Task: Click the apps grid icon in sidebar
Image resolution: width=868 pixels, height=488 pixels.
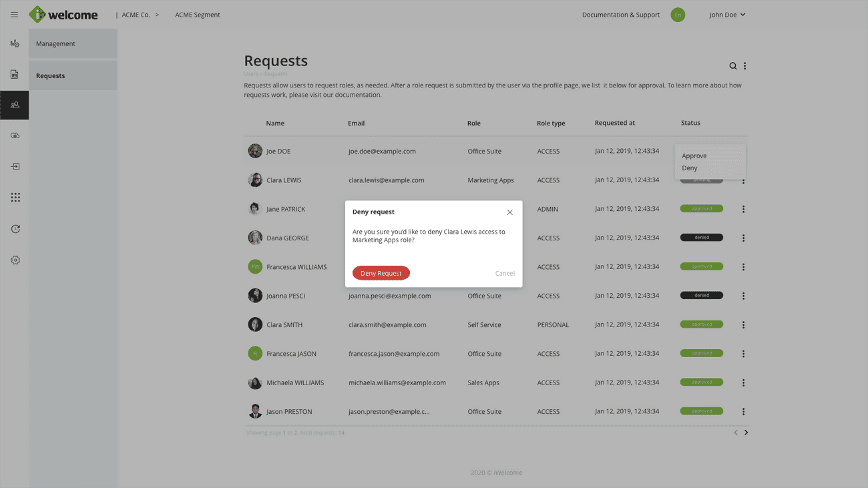Action: pos(15,198)
